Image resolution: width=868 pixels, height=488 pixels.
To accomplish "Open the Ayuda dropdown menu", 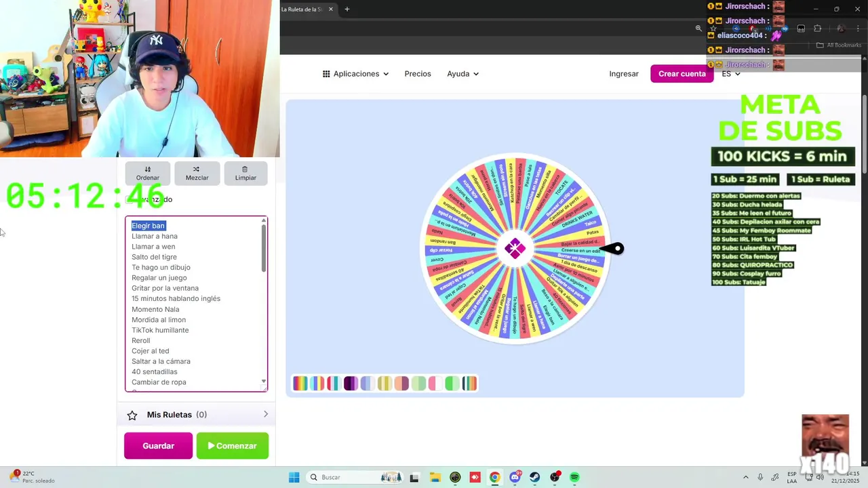I will click(x=463, y=74).
